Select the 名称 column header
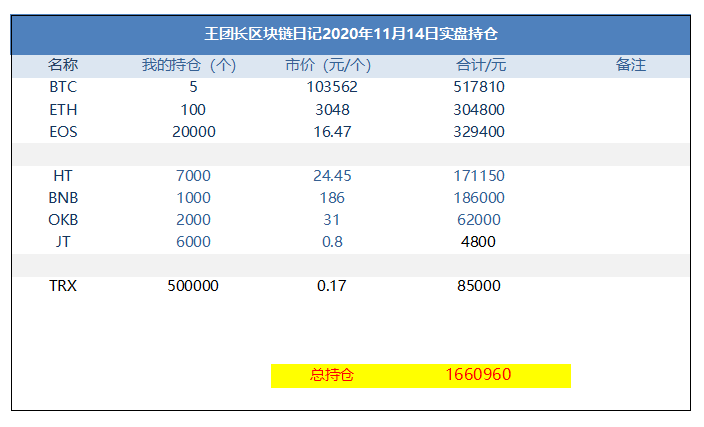The height and width of the screenshot is (427, 704). [x=63, y=65]
